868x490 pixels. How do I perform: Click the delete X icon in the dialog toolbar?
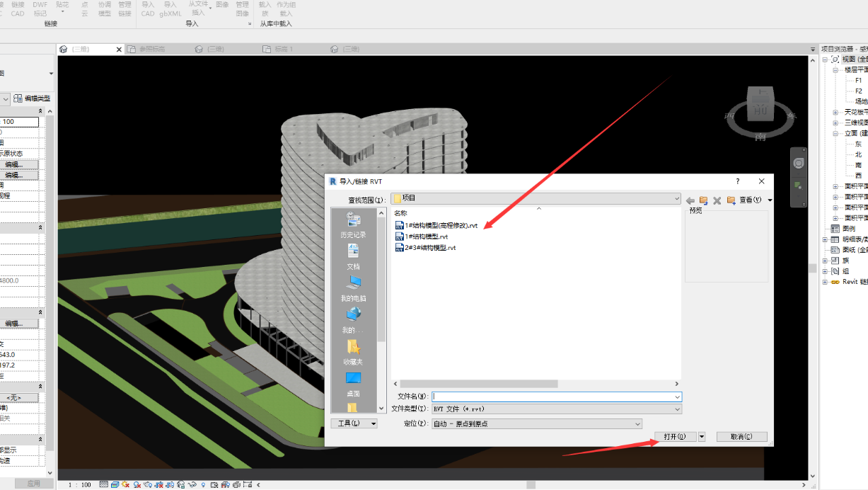(x=717, y=200)
